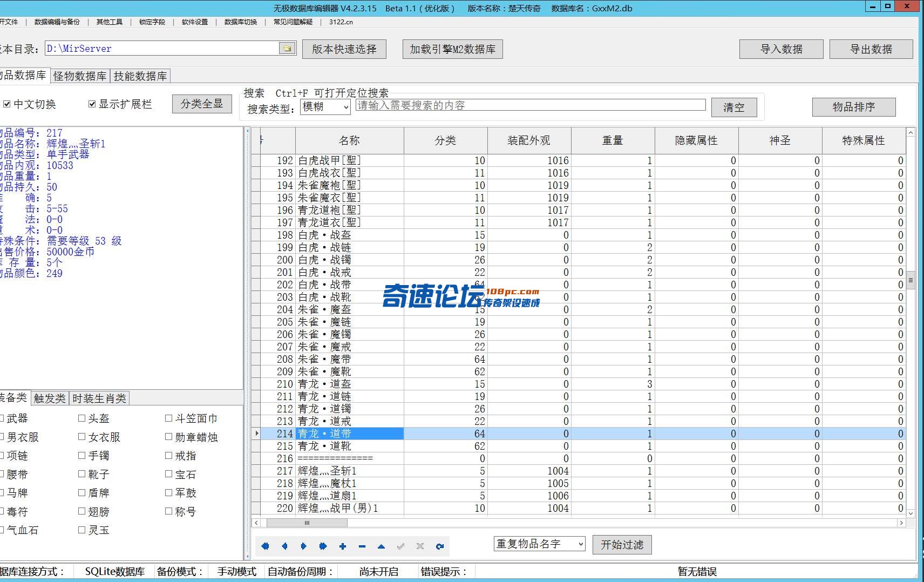
Task: Focus the search content input field
Action: [x=530, y=105]
